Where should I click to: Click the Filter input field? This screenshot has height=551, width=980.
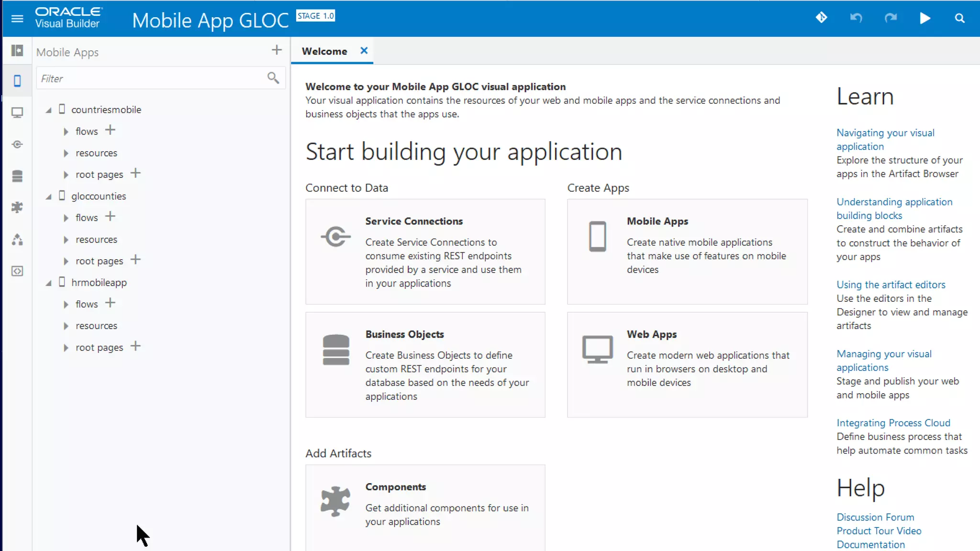[x=151, y=78]
